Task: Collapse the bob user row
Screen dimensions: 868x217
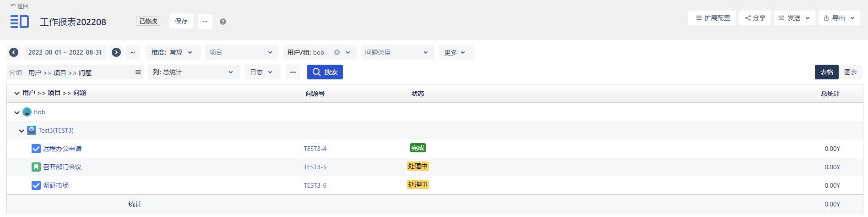Action: pos(17,112)
